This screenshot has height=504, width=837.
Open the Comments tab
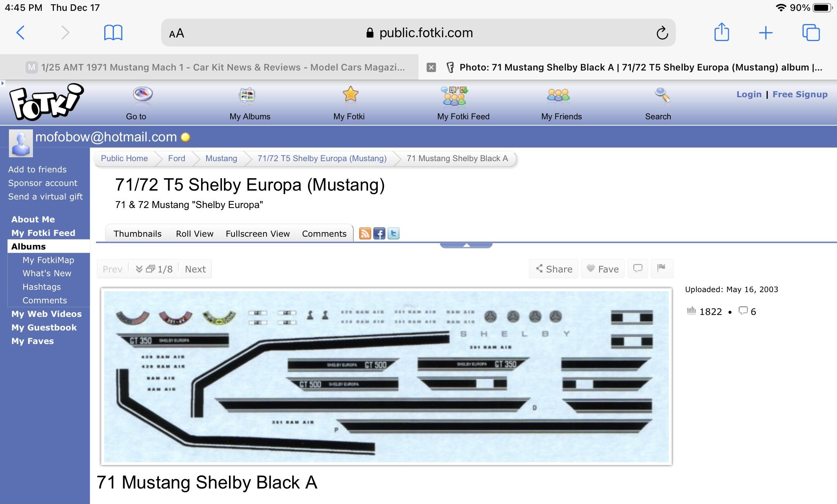[x=324, y=234]
